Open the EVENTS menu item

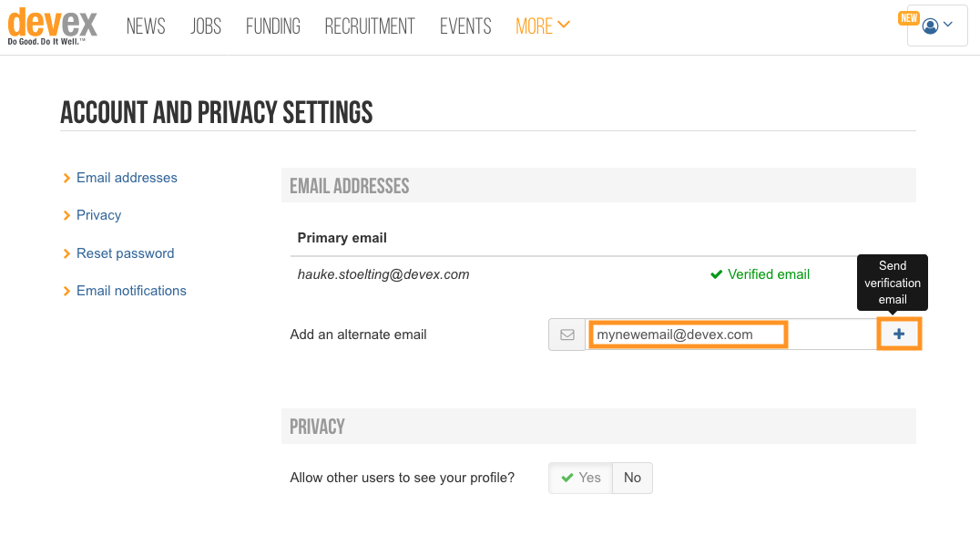click(x=465, y=26)
